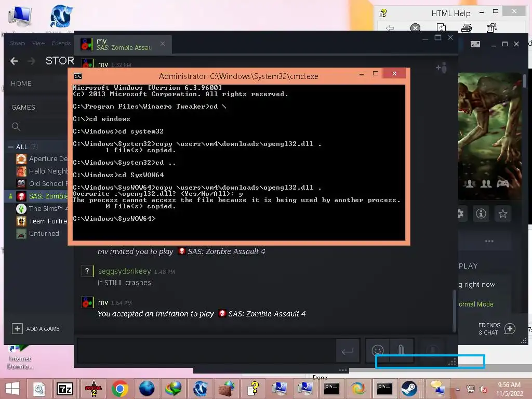This screenshot has height=399, width=532.
Task: Open Postal 2 from the taskbar
Action: [92, 389]
